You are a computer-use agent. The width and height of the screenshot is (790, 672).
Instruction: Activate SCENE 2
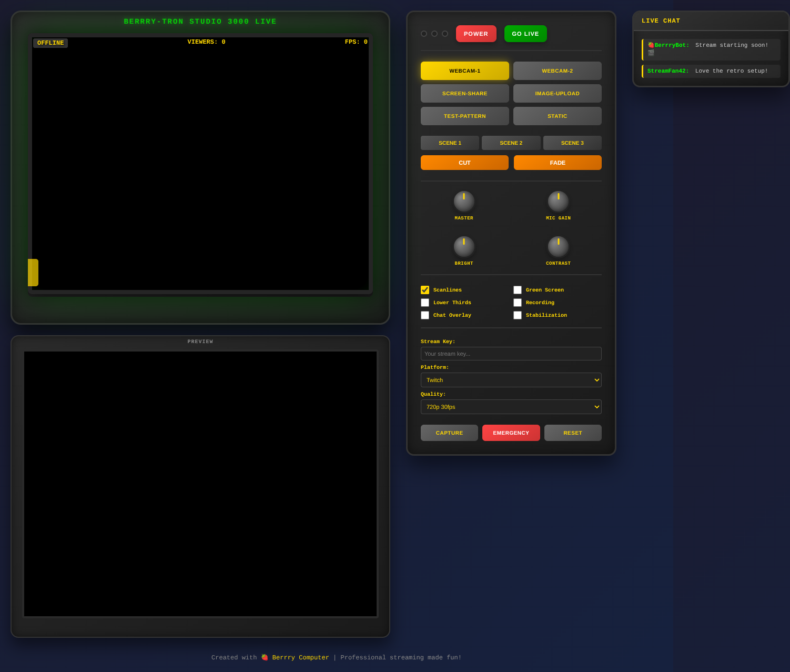[511, 143]
